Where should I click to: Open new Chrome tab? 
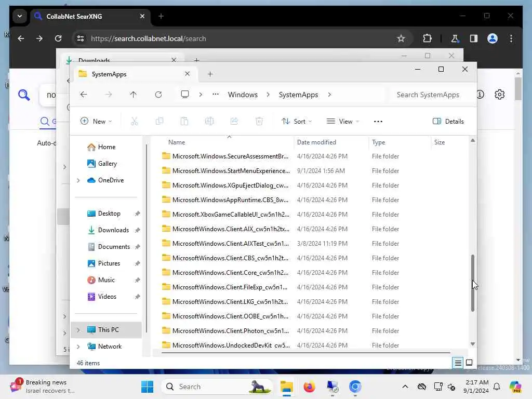coord(161,16)
